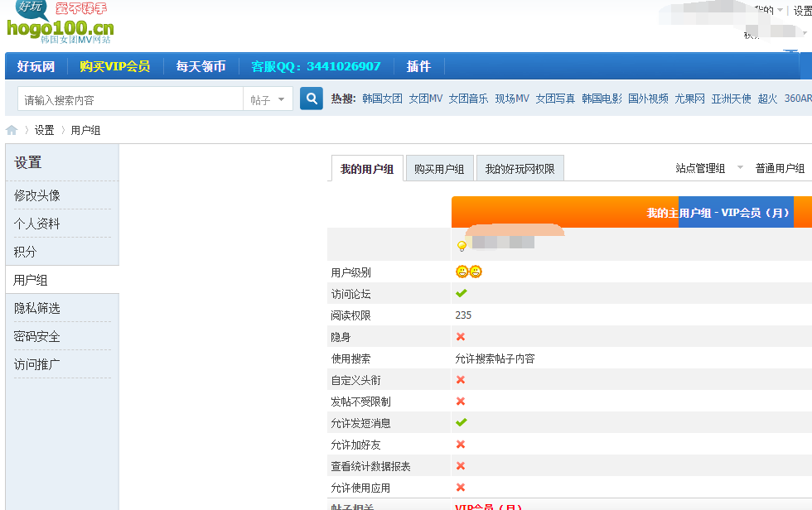Screen dimensions: 812x510
Task: Click red cross in 允许使用应用 row
Action: pos(461,488)
